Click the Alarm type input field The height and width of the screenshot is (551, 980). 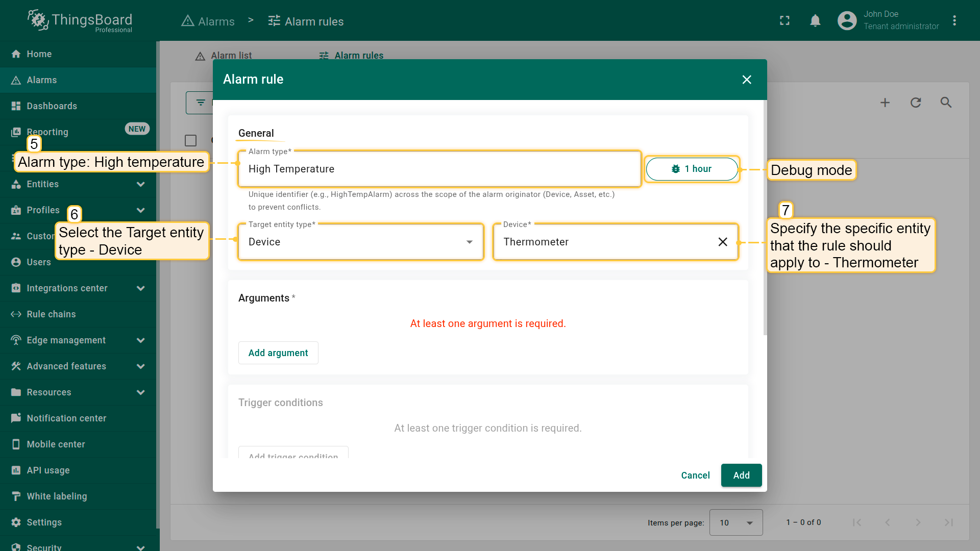439,169
